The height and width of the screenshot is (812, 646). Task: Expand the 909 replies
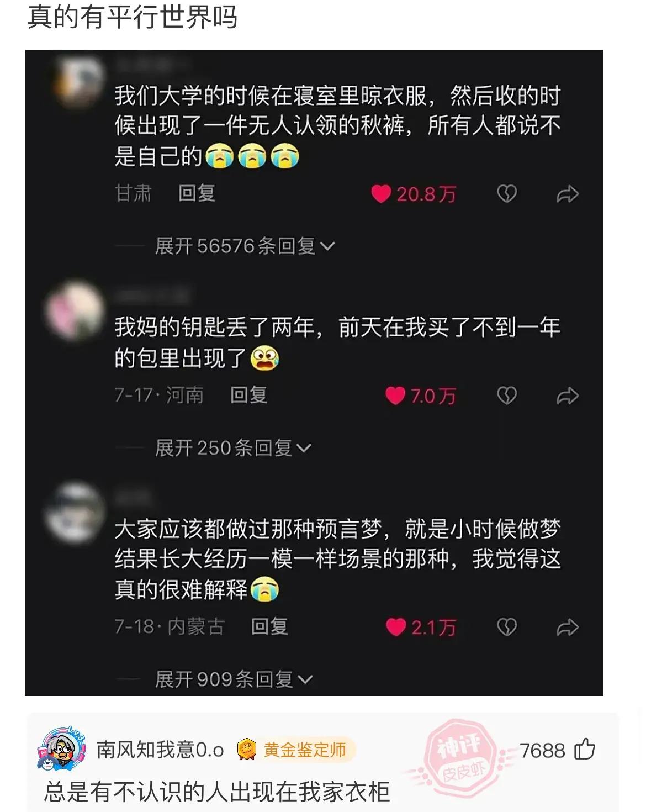point(234,679)
